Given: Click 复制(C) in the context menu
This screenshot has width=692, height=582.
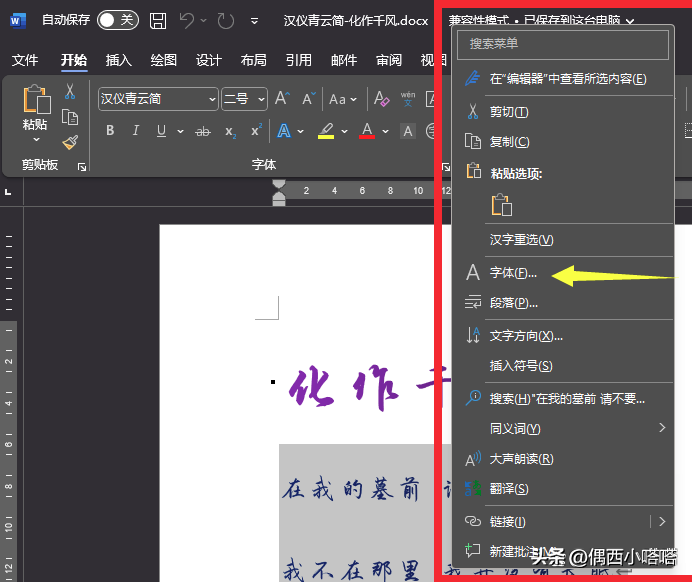Looking at the screenshot, I should 509,142.
